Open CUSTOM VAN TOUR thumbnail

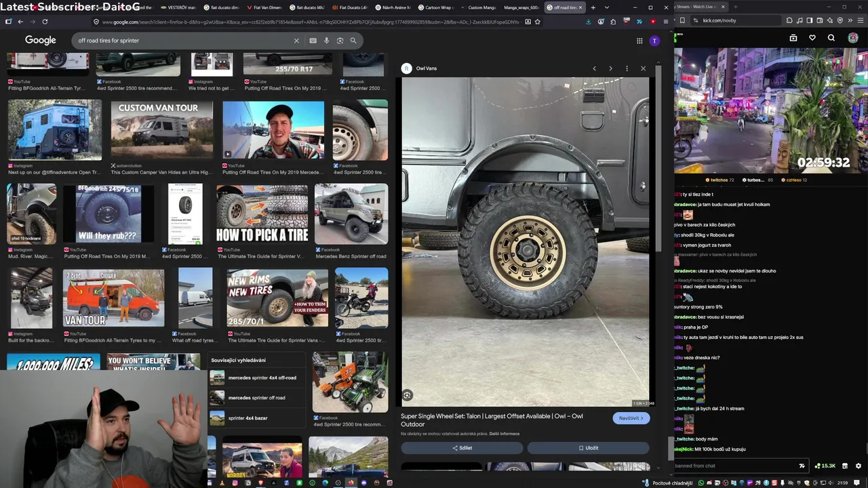tap(161, 129)
